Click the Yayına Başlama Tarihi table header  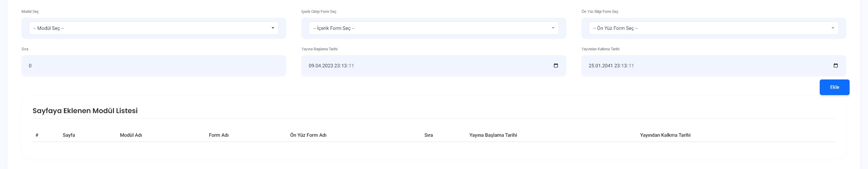[x=493, y=135]
